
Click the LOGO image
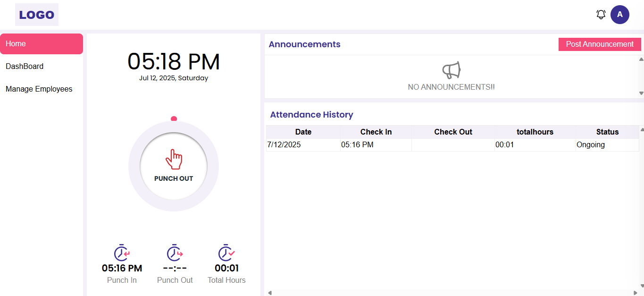pos(37,15)
